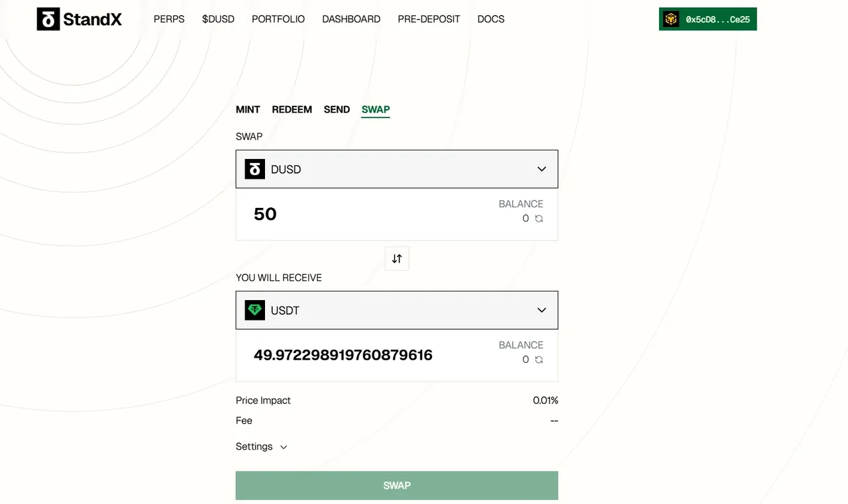
Task: Refresh the USDT balance
Action: (539, 360)
